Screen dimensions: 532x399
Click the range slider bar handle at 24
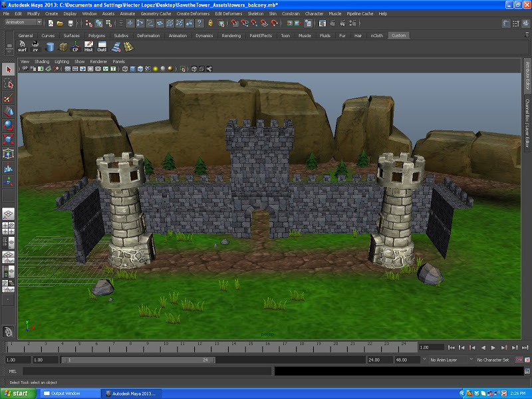coord(213,360)
